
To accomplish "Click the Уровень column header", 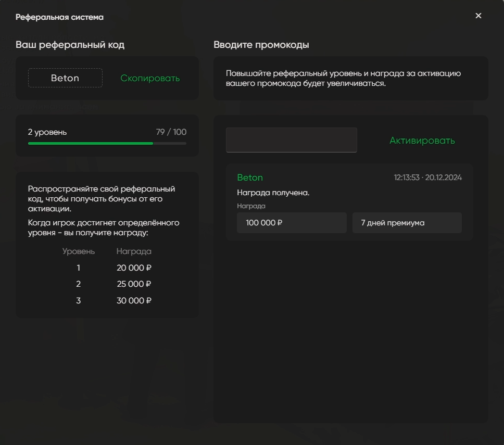I will [79, 251].
